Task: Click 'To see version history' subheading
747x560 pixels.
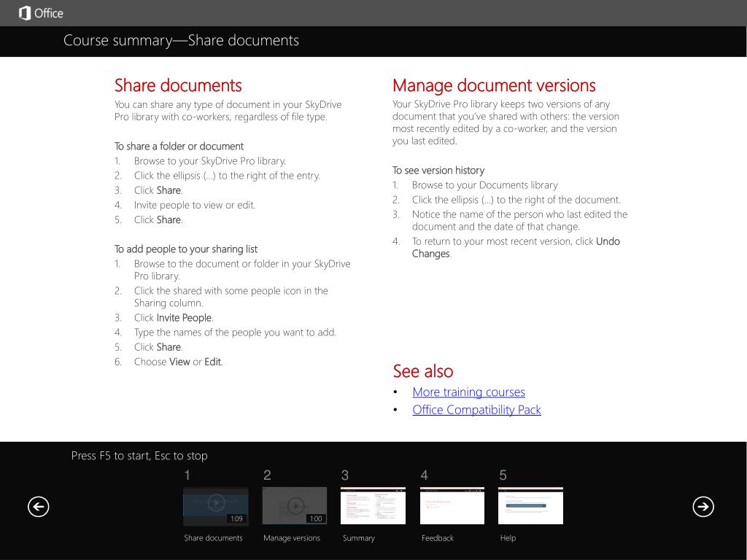Action: (438, 171)
